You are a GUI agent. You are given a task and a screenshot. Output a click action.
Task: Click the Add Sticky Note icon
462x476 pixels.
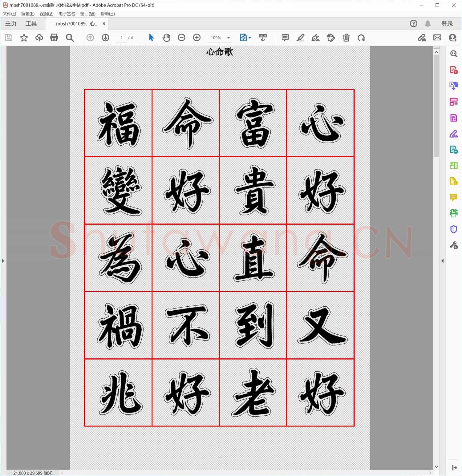(x=285, y=38)
